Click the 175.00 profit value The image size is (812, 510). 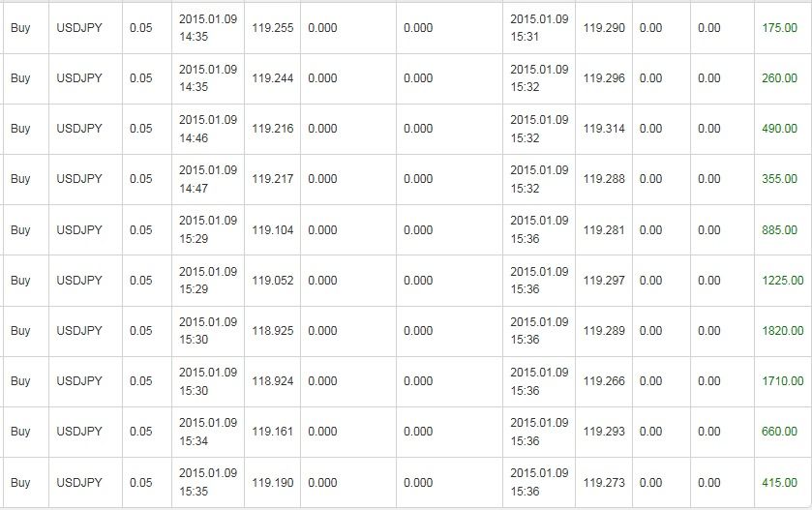(x=779, y=28)
